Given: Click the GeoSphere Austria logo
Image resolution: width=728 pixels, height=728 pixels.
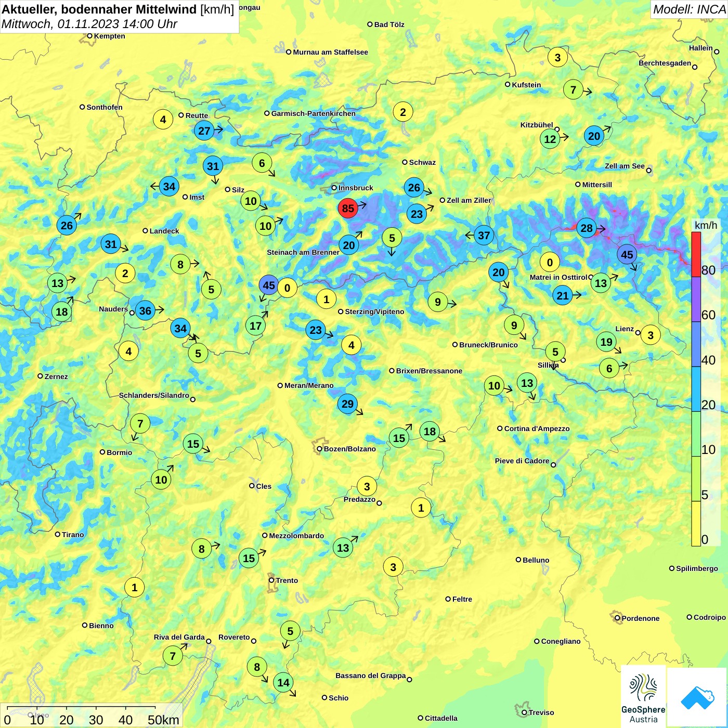Looking at the screenshot, I should 643,696.
